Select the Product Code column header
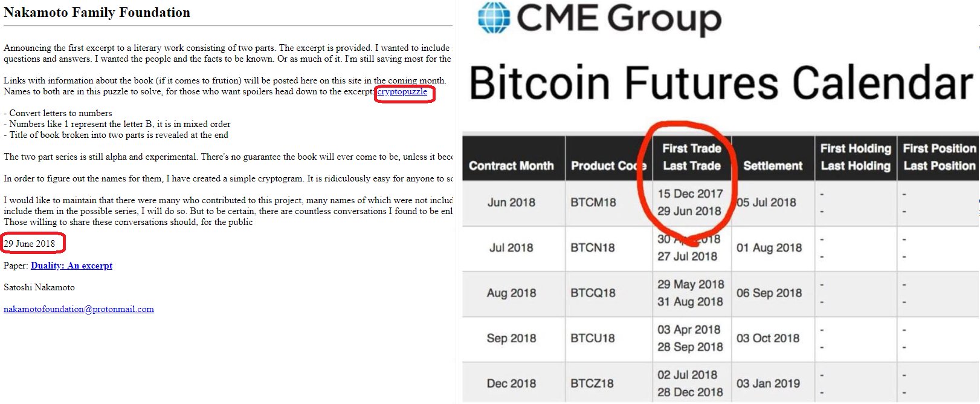The height and width of the screenshot is (404, 980). tap(608, 166)
